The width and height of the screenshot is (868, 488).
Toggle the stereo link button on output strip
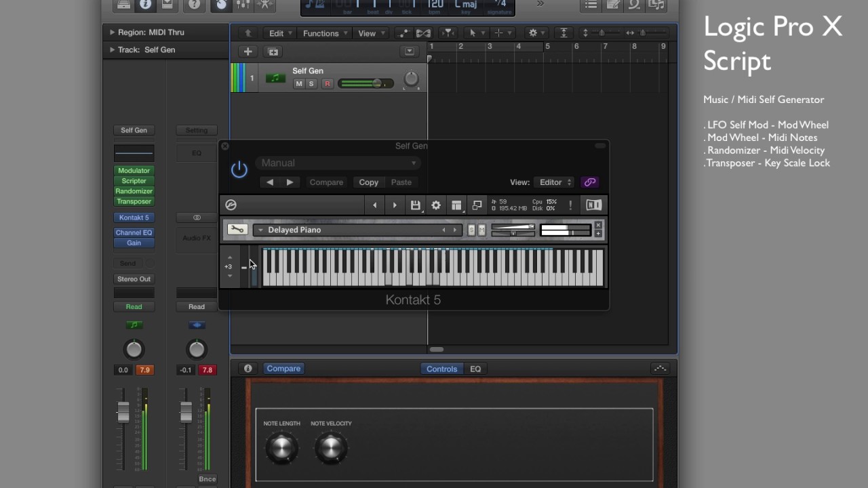pyautogui.click(x=197, y=218)
